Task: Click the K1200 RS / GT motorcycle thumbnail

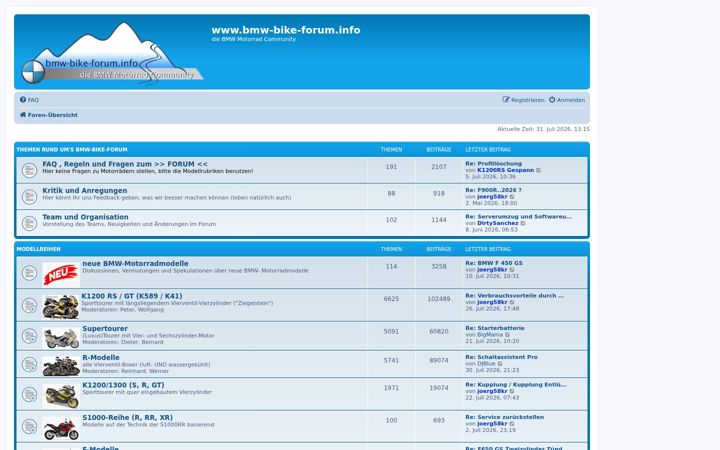Action: tap(61, 307)
